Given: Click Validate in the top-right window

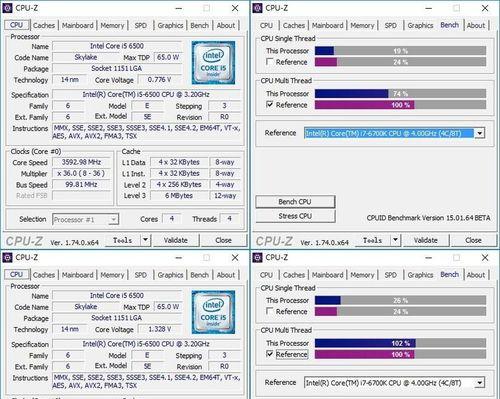Looking at the screenshot, I should tap(426, 240).
